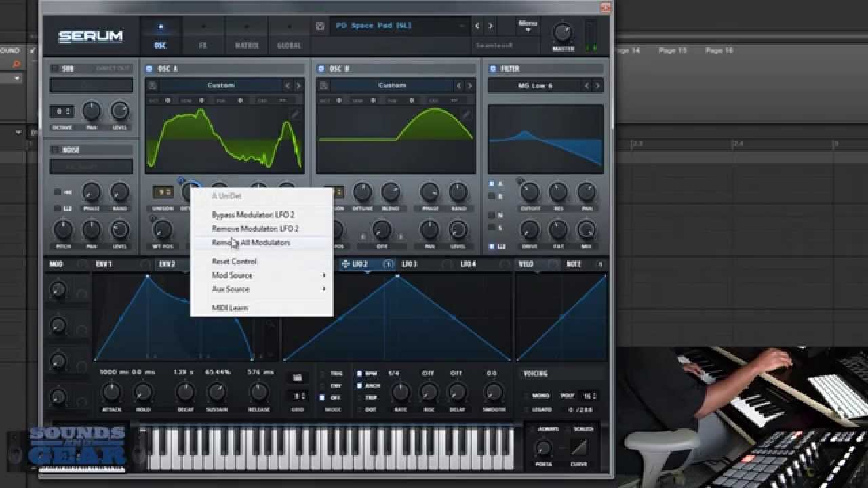Toggle the SUB oscillator on
Viewport: 868px width, 488px height.
tap(54, 68)
